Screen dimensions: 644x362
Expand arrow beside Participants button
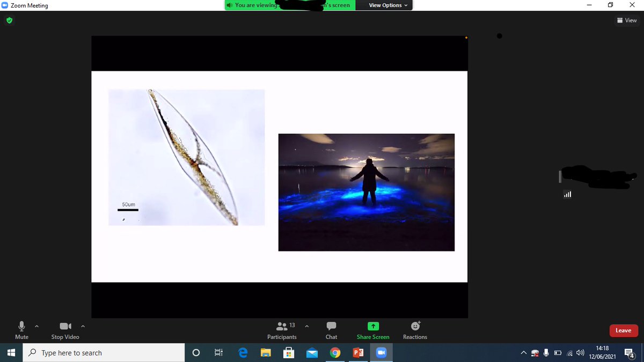click(x=306, y=326)
